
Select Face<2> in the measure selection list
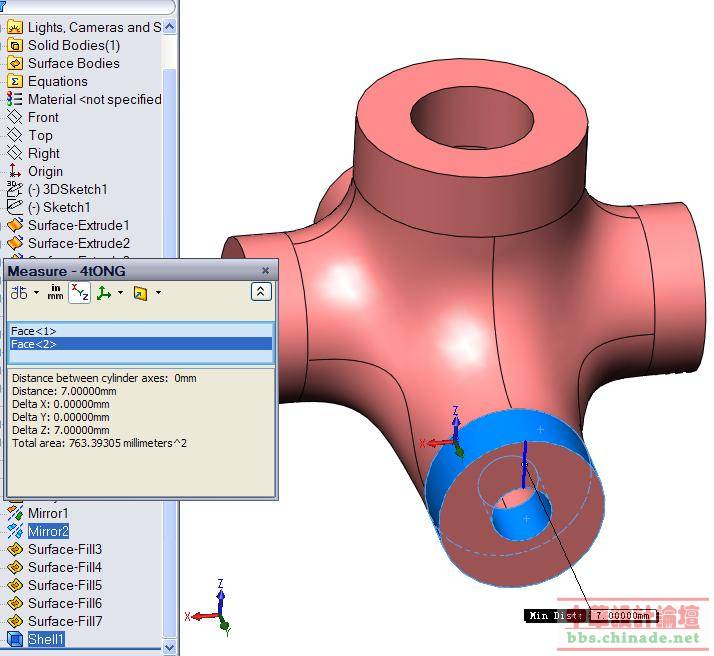coord(34,344)
